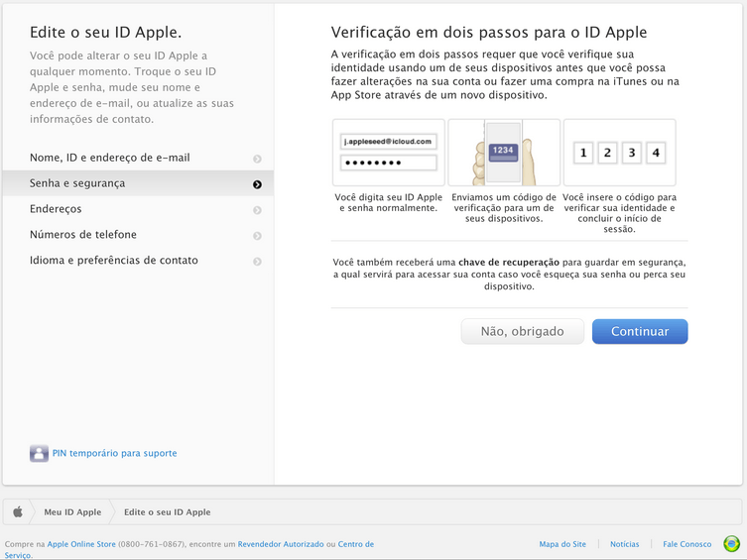
Task: Click arrow beside Idioma e preferências de contato
Action: click(257, 262)
